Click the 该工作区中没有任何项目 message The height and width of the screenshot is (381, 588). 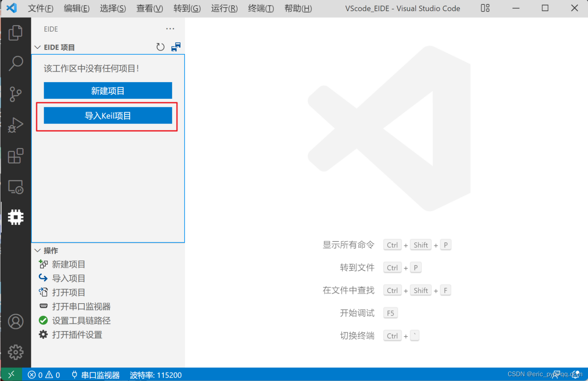[91, 69]
